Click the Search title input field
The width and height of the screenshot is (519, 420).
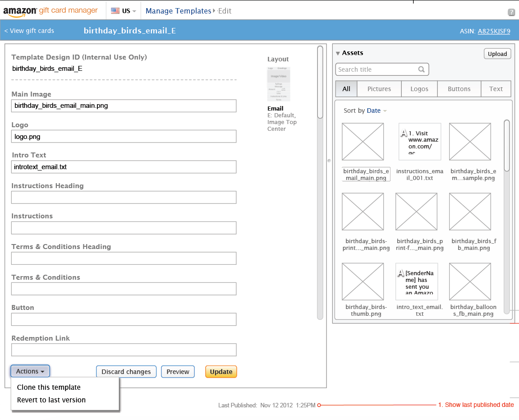[x=382, y=69]
